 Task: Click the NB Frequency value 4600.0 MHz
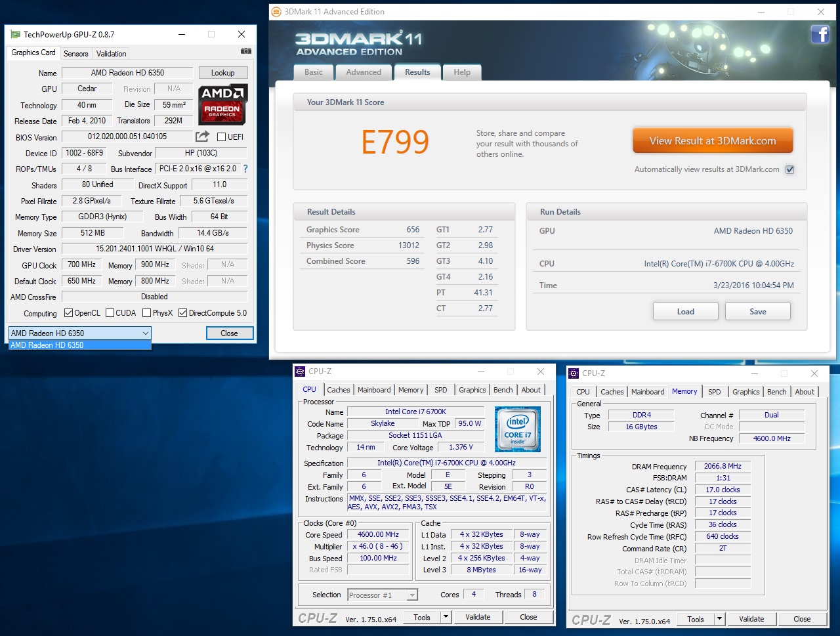point(772,438)
